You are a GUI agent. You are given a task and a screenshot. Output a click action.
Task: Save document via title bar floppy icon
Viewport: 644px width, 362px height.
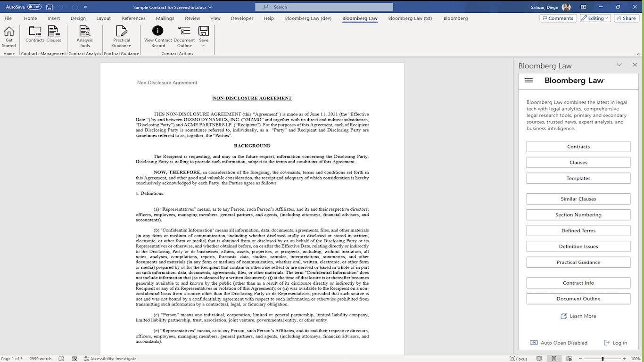[50, 7]
